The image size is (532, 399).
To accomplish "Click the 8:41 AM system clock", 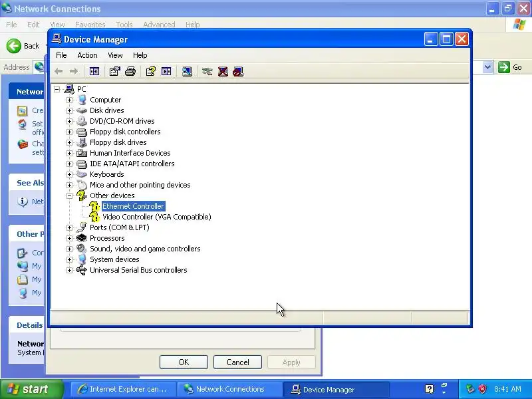I will pos(507,389).
